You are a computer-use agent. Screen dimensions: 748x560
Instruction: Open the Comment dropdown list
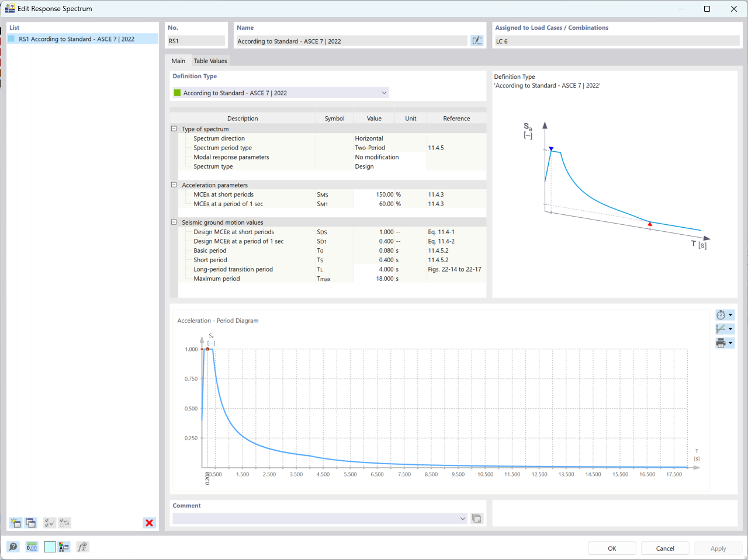click(x=320, y=519)
